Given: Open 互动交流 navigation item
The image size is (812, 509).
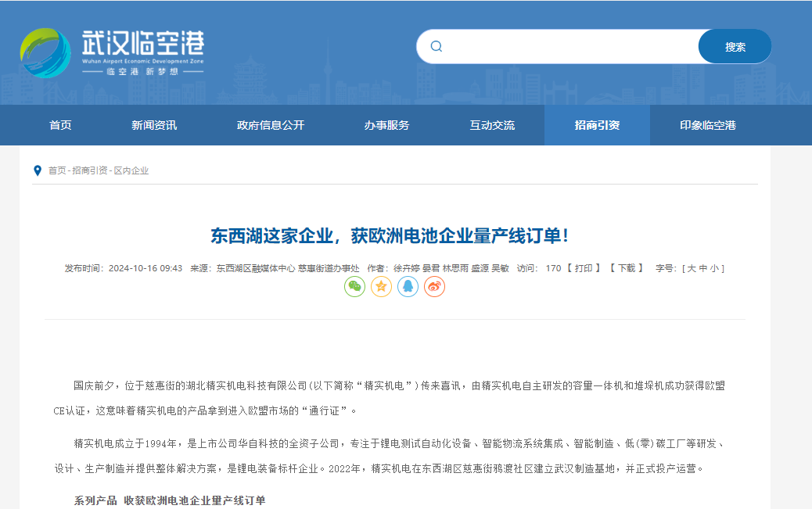Looking at the screenshot, I should click(x=492, y=125).
